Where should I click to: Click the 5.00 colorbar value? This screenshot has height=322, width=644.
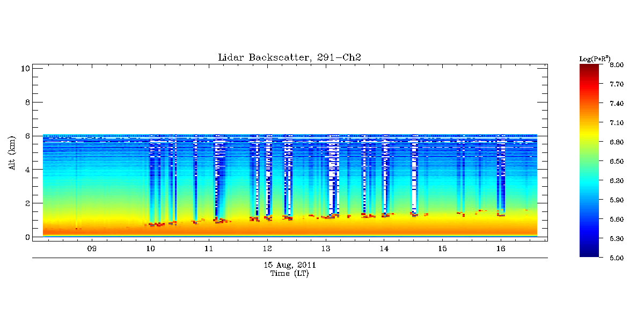point(616,258)
